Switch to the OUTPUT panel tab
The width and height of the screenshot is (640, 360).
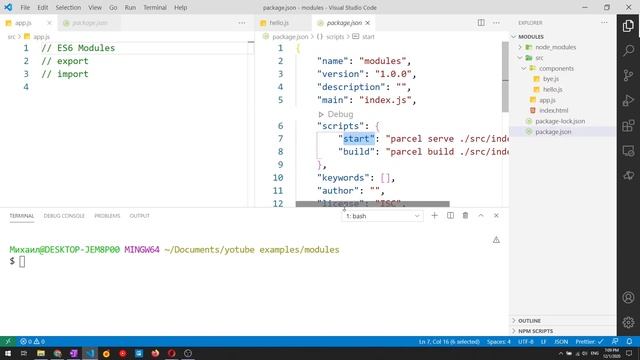tap(140, 216)
